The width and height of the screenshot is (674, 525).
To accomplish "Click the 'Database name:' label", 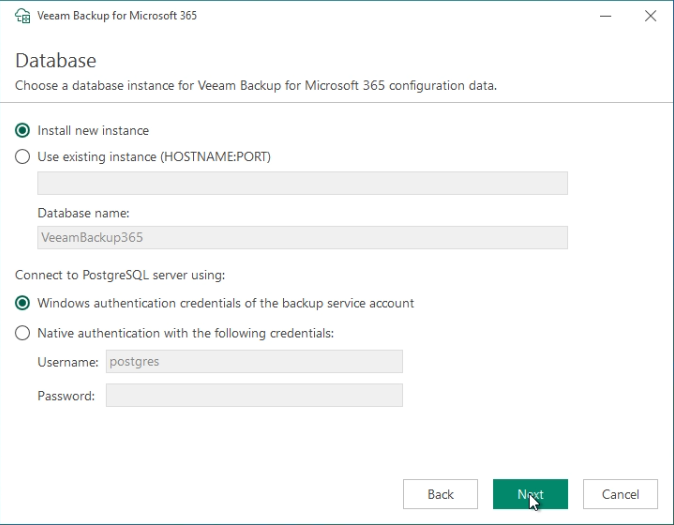I will (83, 213).
